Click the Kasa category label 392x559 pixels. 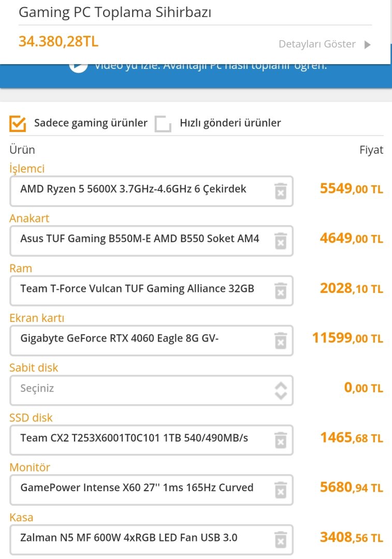coord(21,517)
